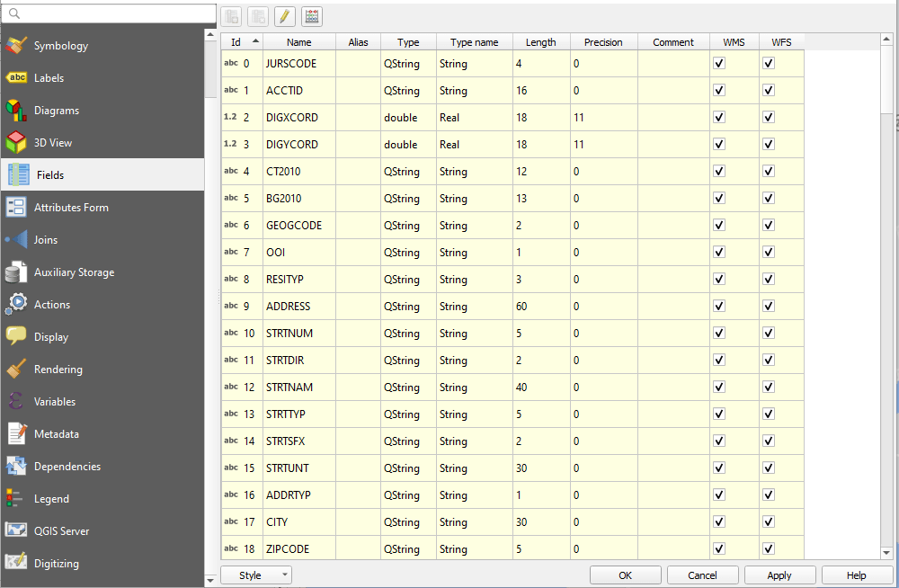Viewport: 899px width, 588px height.
Task: Uncheck WMS for the JURSCODE field
Action: click(x=718, y=63)
